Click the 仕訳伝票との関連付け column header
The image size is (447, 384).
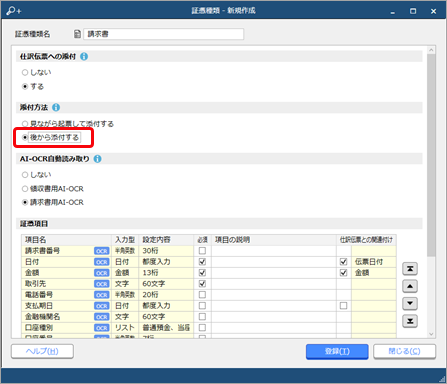[366, 240]
